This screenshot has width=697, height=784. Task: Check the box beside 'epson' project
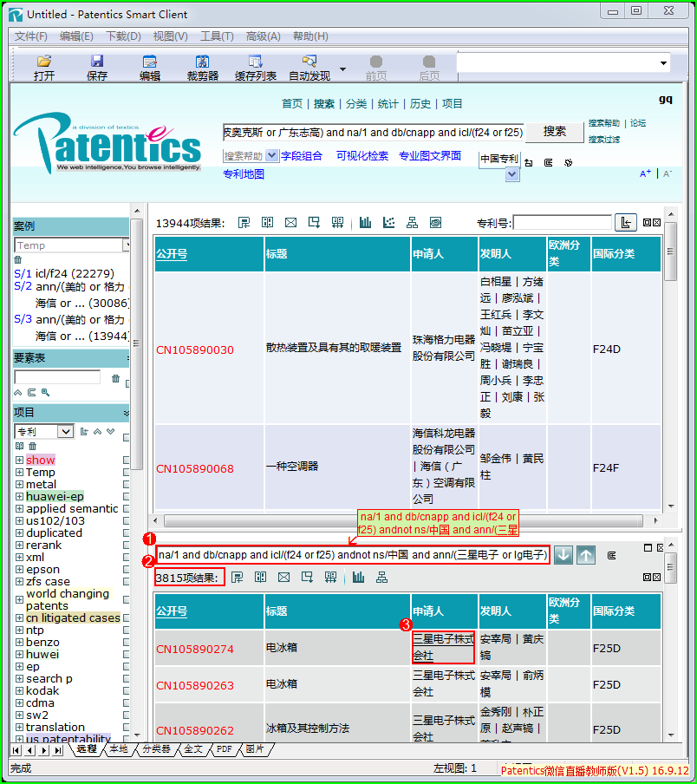coord(127,570)
